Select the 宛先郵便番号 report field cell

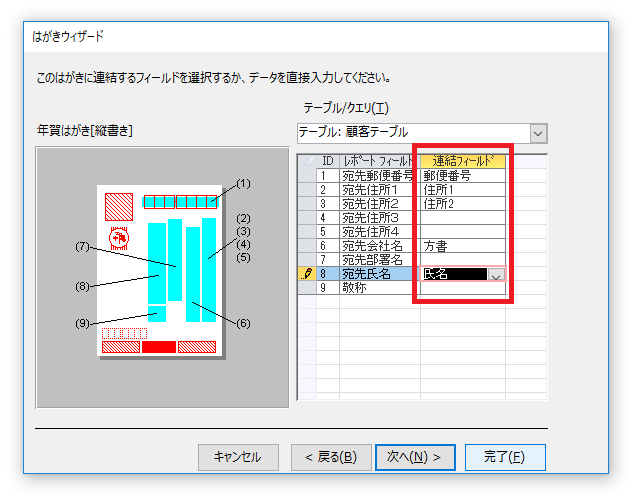pos(380,176)
